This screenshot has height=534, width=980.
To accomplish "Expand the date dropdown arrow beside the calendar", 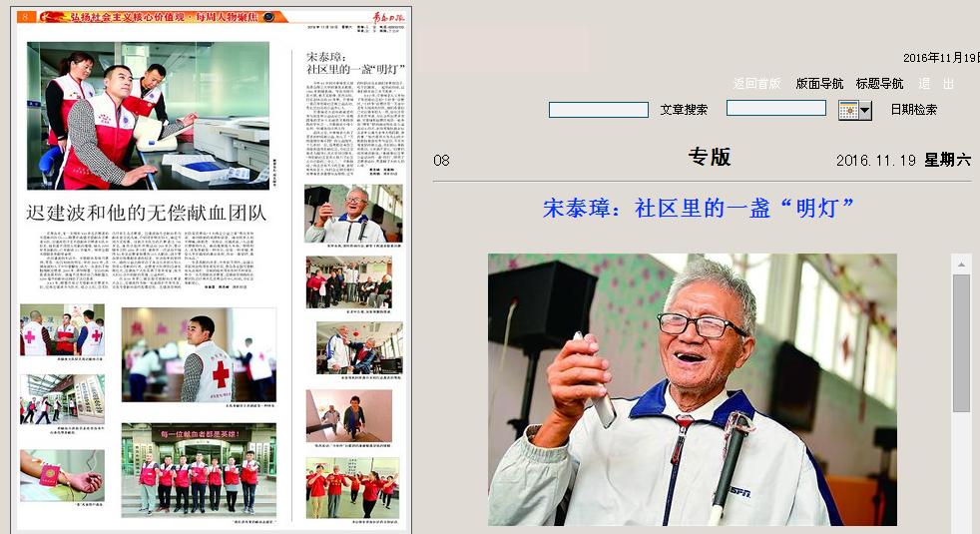I will pos(865,111).
